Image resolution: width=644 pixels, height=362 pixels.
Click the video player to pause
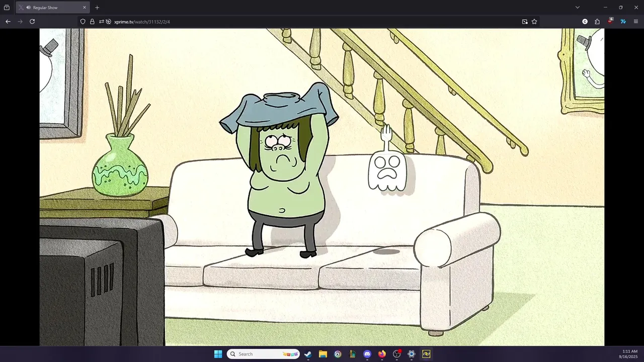[322, 187]
